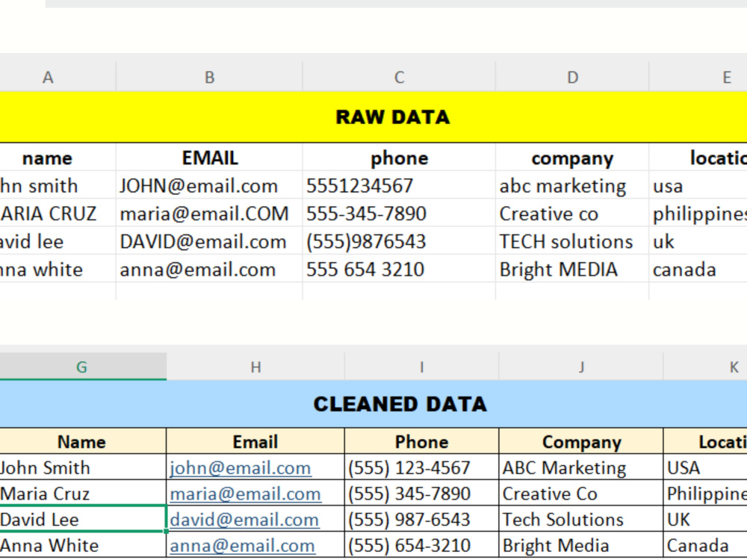
Task: Select raw location cell 'canada'
Action: point(698,270)
